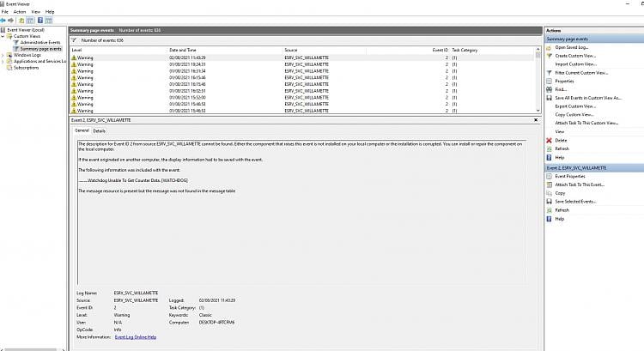
Task: Select Administrative Events in the tree
Action: click(40, 42)
